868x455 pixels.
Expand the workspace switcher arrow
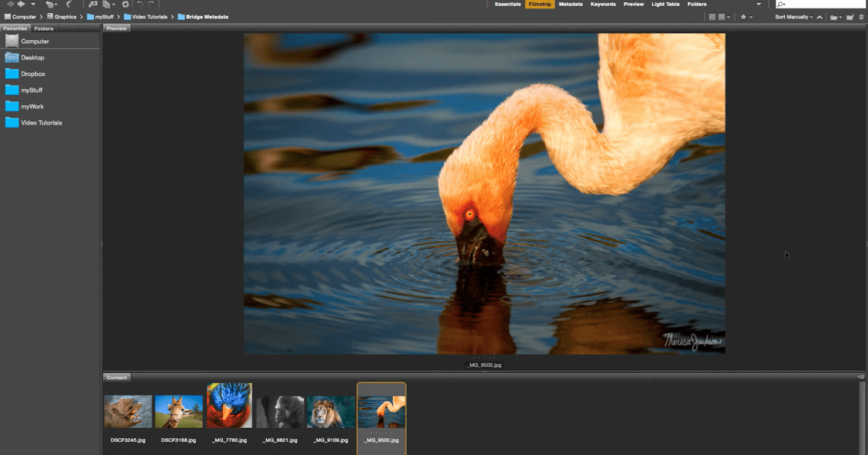tap(758, 5)
